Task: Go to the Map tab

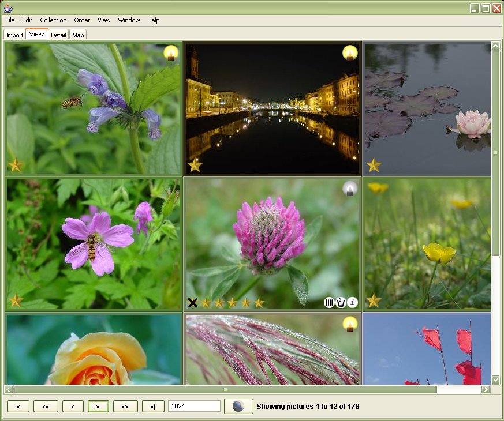Action: click(x=78, y=35)
